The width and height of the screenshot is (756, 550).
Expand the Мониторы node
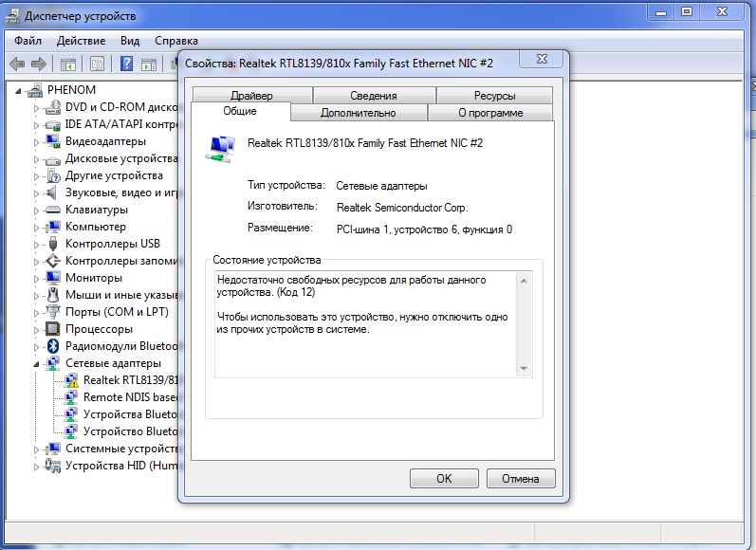pos(36,279)
